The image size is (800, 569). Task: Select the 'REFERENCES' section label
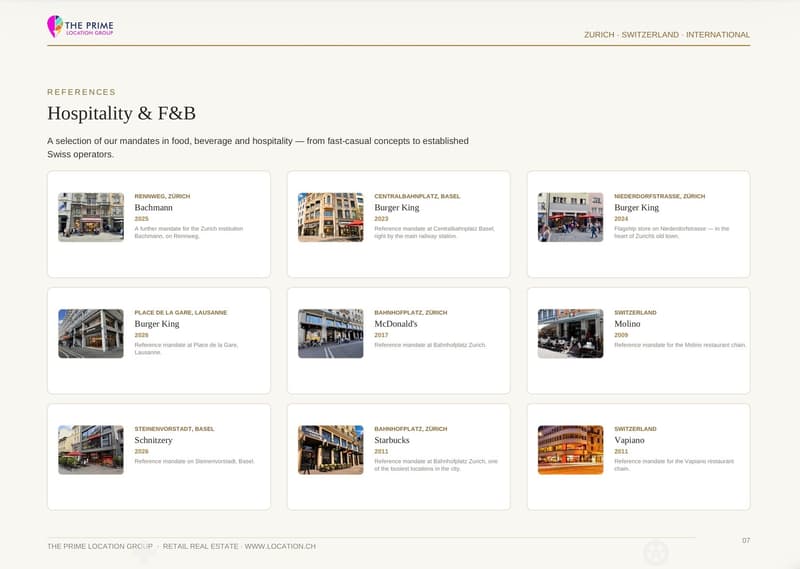tap(82, 92)
